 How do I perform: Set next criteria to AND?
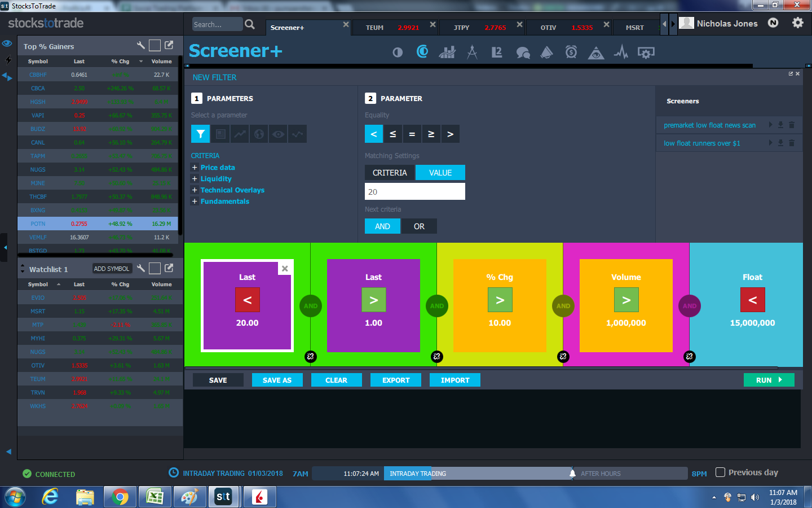click(382, 226)
